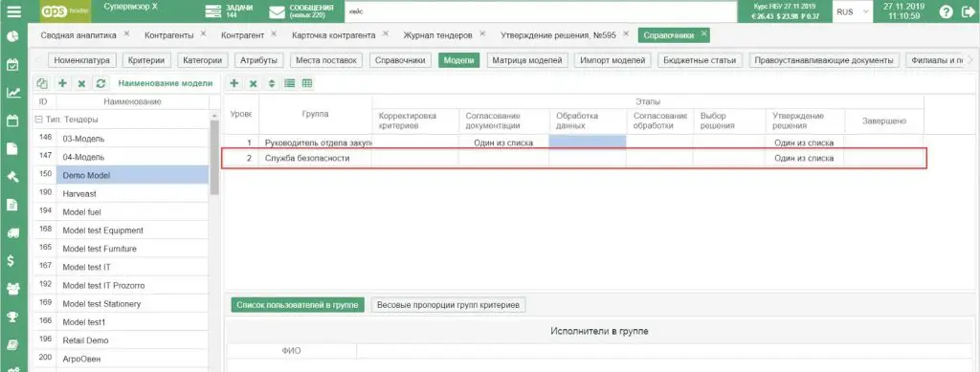
Task: Open the pie chart analytics sidebar icon
Action: [11, 36]
